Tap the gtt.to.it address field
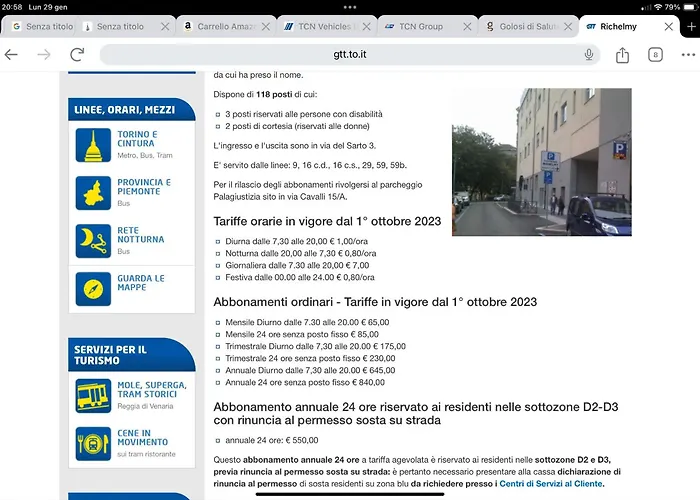Screen dimensions: 700x500 (350, 54)
